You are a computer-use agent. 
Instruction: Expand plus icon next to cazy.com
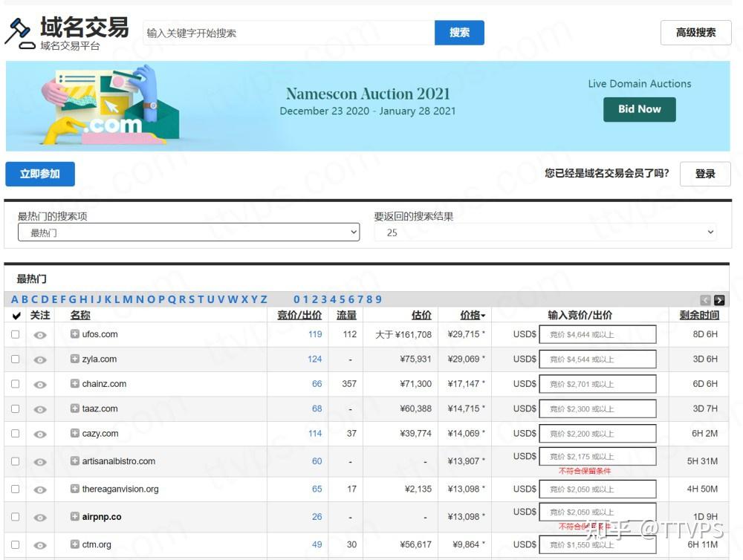[75, 432]
